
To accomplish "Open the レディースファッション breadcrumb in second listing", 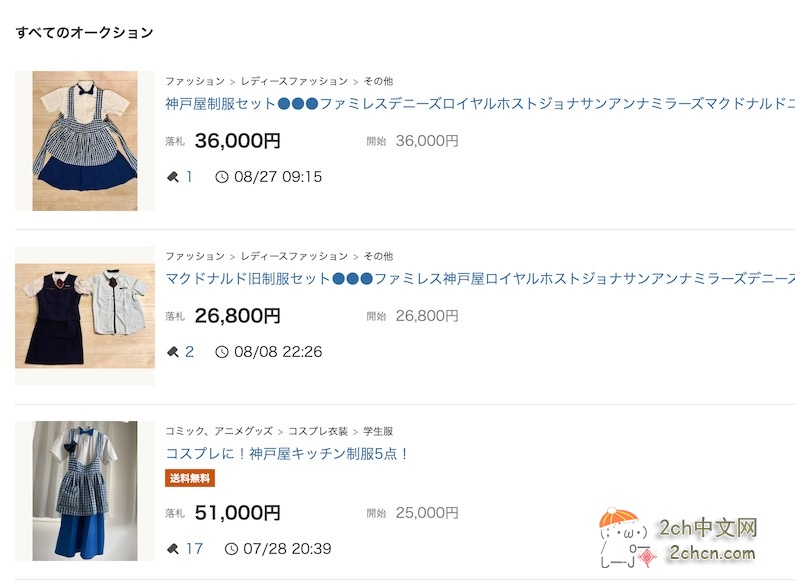I will click(294, 256).
